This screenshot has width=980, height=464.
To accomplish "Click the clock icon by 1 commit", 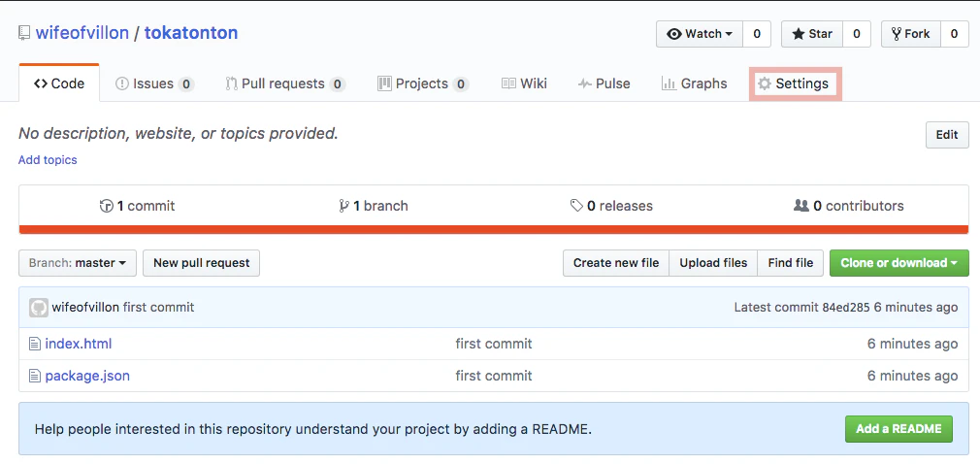I will click(x=107, y=206).
